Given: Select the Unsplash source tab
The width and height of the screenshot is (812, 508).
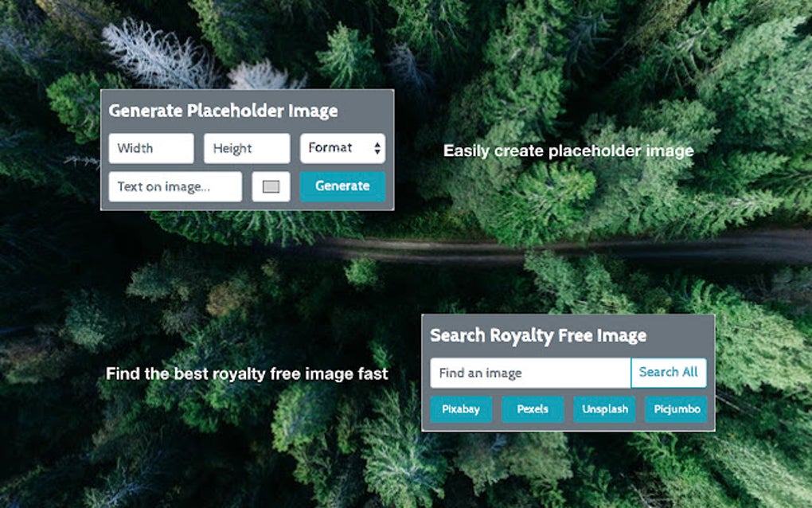Looking at the screenshot, I should (x=604, y=409).
